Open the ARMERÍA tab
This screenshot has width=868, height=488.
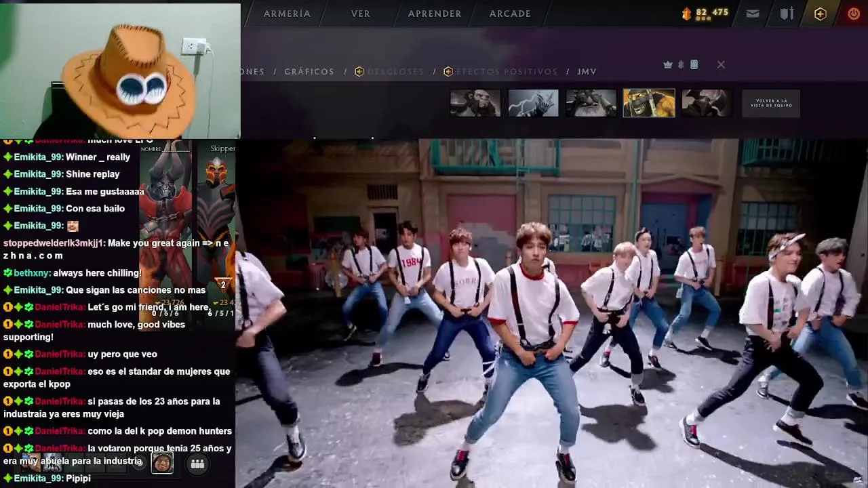coord(287,14)
